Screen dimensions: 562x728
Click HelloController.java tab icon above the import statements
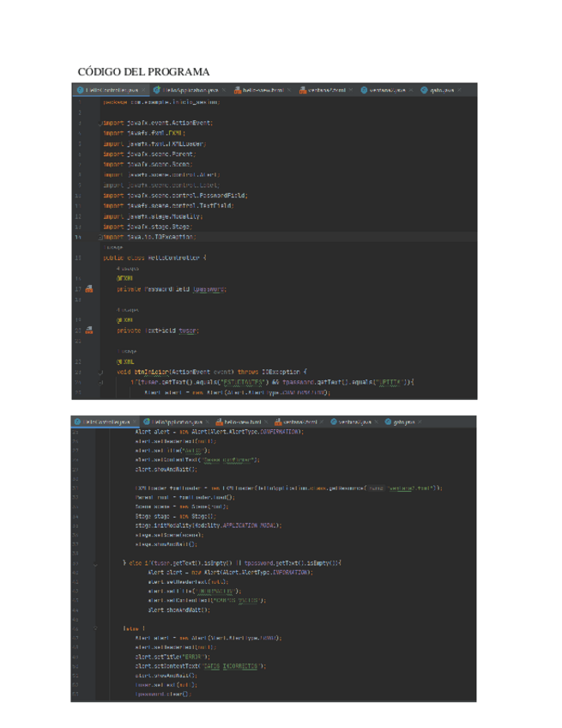click(x=80, y=90)
